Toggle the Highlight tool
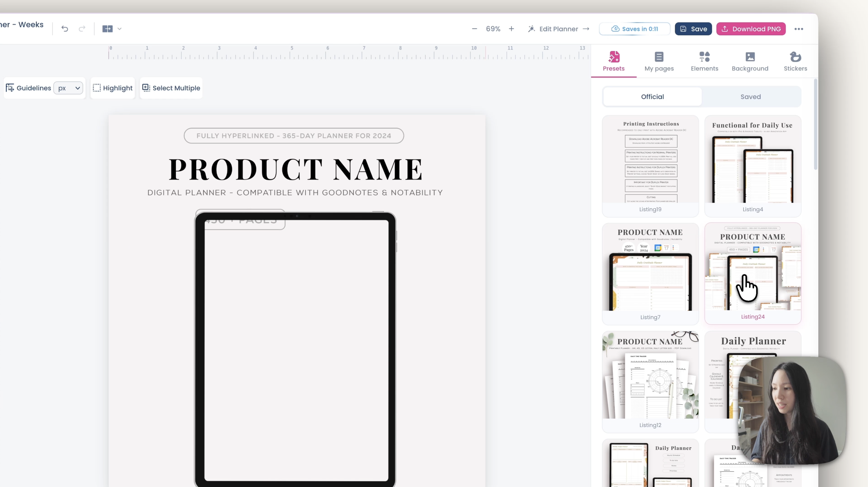The height and width of the screenshot is (487, 868). click(112, 88)
